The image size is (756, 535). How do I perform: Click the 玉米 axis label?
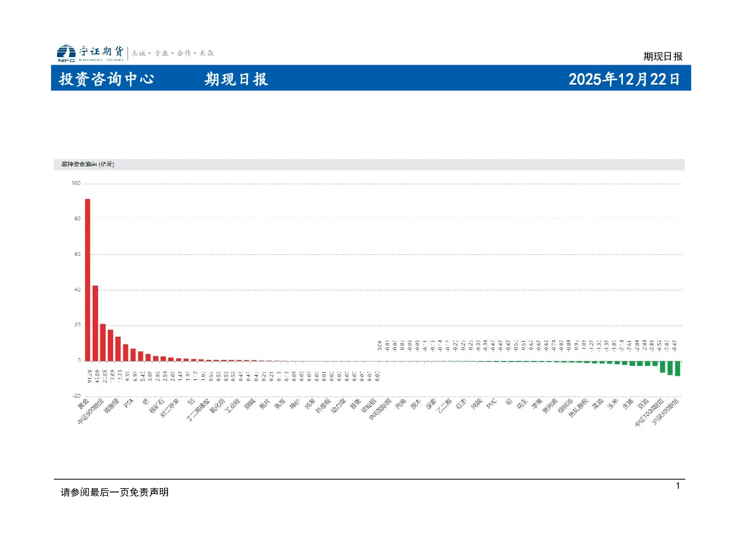point(612,405)
